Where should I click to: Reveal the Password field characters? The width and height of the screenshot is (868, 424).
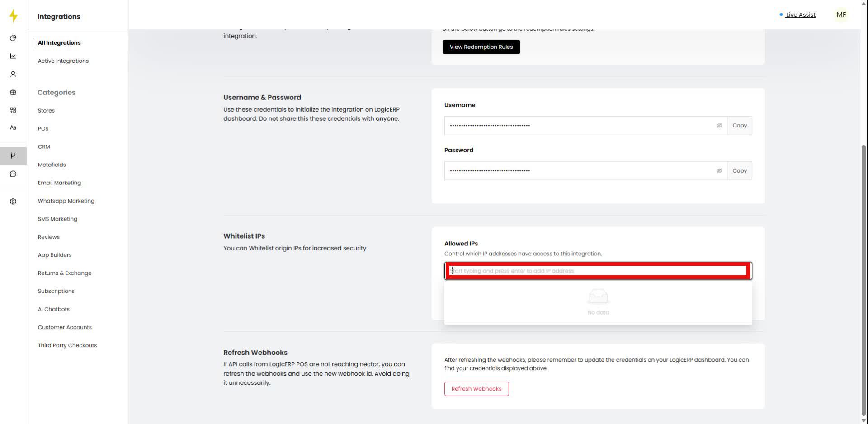[x=719, y=170]
